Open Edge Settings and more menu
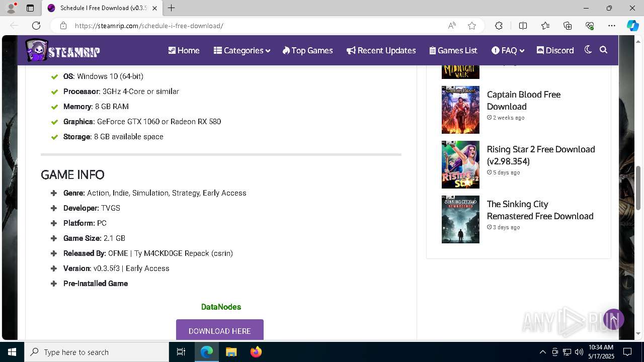This screenshot has height=362, width=644. (x=612, y=26)
